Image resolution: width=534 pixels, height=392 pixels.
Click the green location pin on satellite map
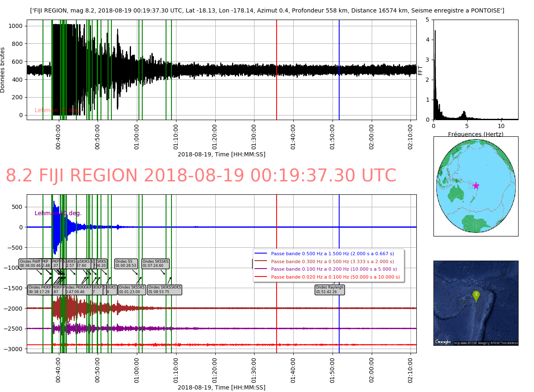[x=476, y=296]
